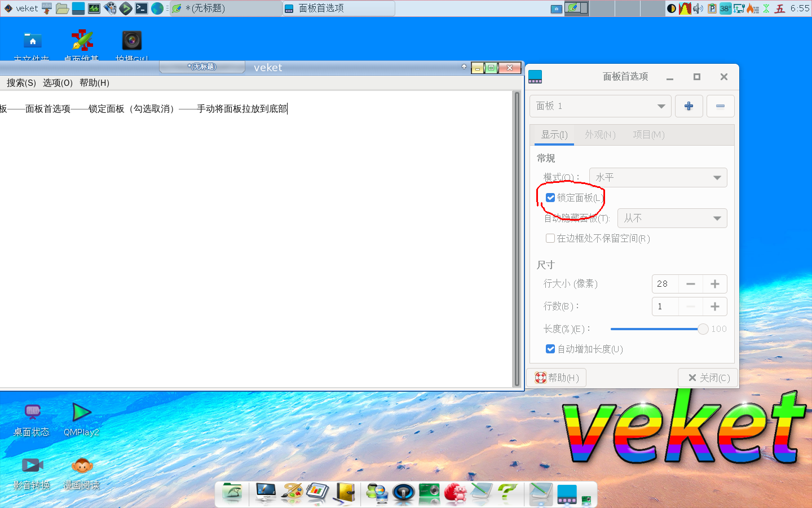Screen dimensions: 812x508
Task: Launch the red cat dock icon
Action: click(455, 493)
